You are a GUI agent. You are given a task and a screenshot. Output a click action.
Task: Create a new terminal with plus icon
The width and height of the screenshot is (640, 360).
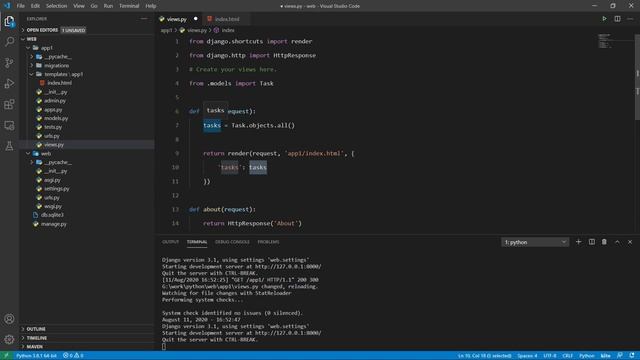pos(578,242)
